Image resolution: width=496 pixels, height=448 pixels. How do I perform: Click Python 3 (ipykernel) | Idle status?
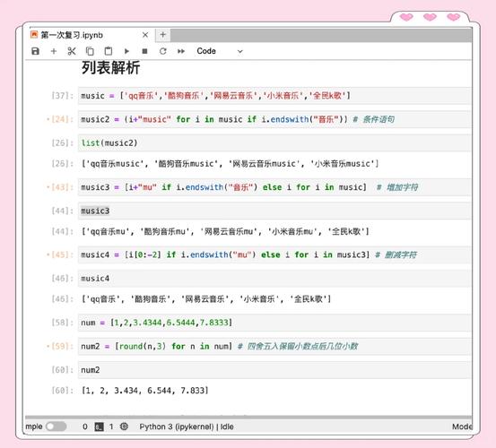187,426
